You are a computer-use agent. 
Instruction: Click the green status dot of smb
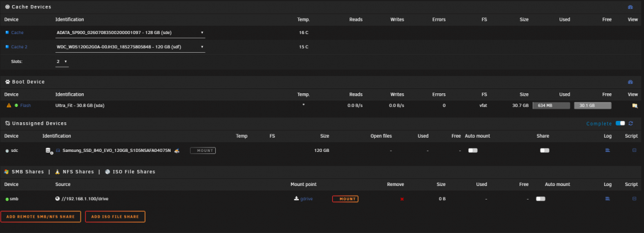pyautogui.click(x=7, y=199)
